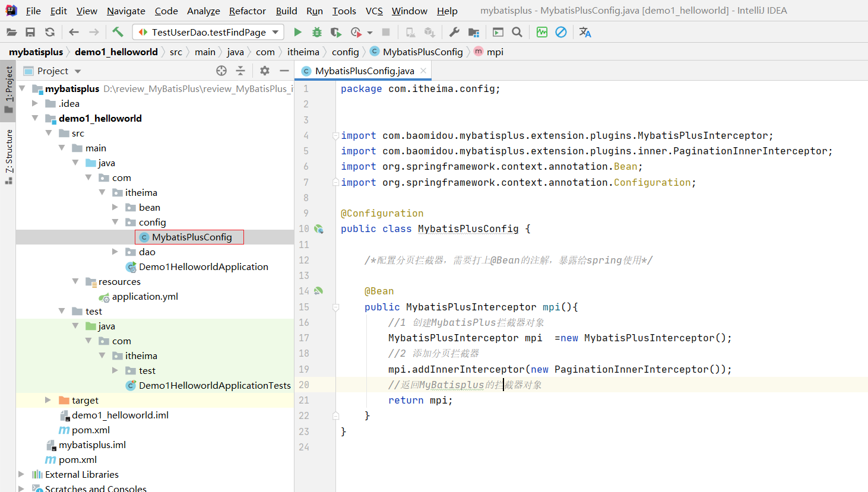Screen dimensions: 868x492
Task: Click Collapse All icon in Project panel
Action: click(240, 71)
